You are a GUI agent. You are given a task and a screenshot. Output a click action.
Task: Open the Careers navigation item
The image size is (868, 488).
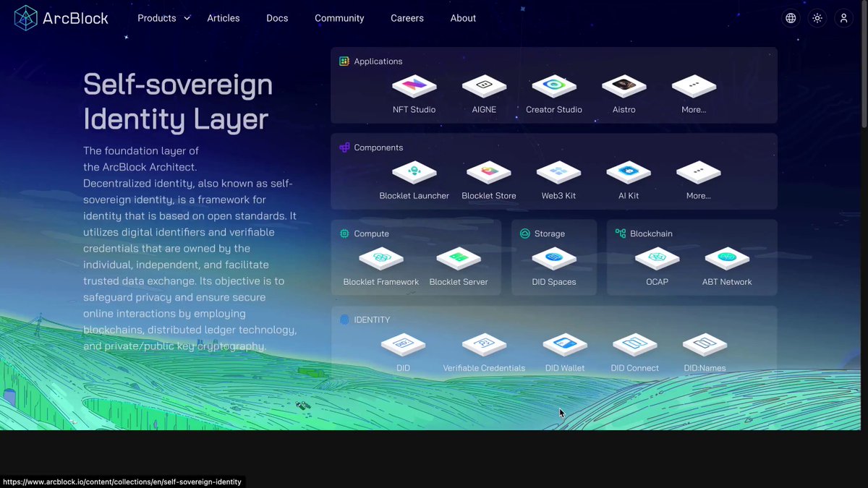[407, 18]
